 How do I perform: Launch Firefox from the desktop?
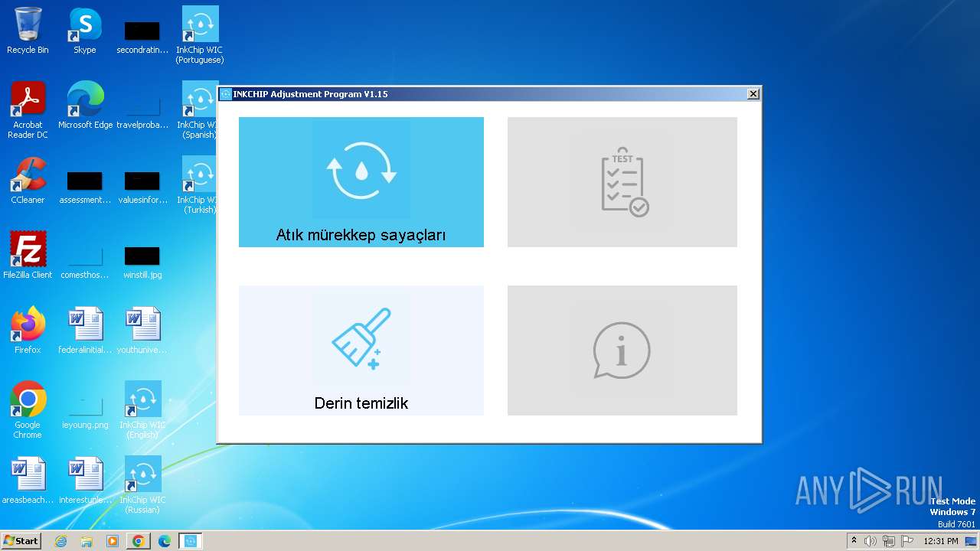(x=28, y=331)
